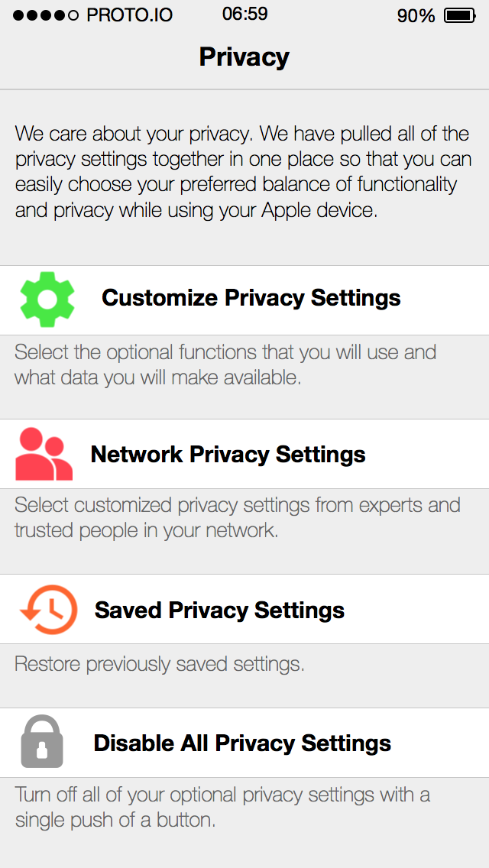Tap 'Turn off all of your optional' description
Screen dimensions: 489x868
[222, 807]
